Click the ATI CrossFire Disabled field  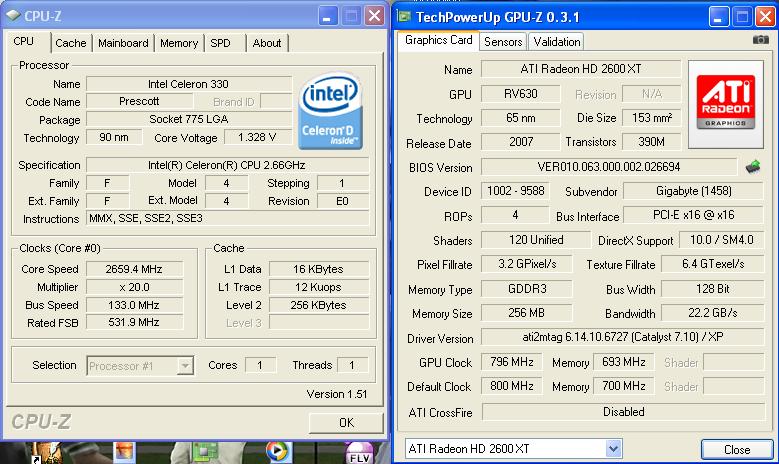tap(623, 412)
